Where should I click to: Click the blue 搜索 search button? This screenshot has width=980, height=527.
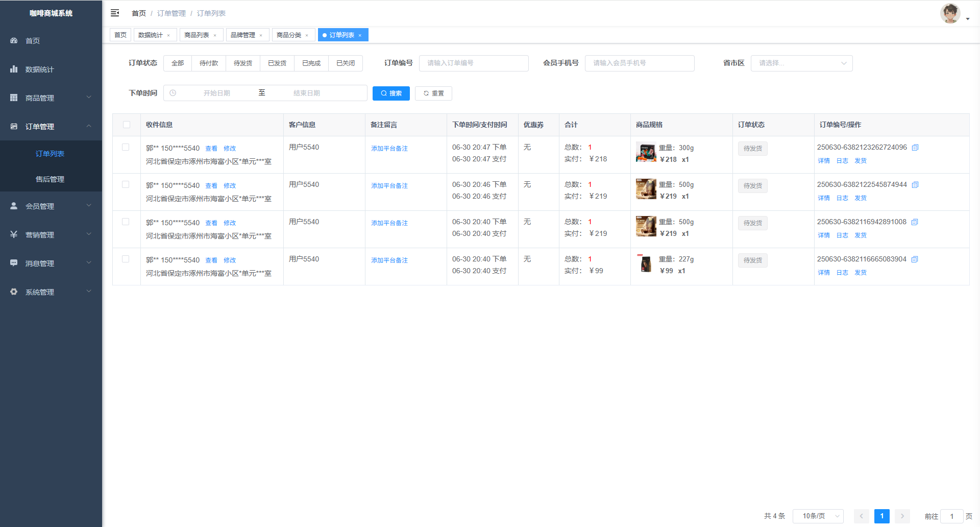tap(391, 93)
